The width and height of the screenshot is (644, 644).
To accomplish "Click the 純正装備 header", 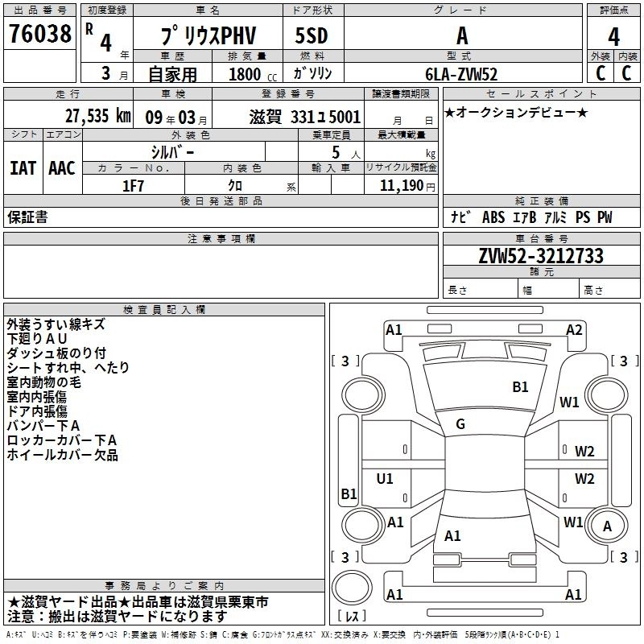I will tap(541, 200).
